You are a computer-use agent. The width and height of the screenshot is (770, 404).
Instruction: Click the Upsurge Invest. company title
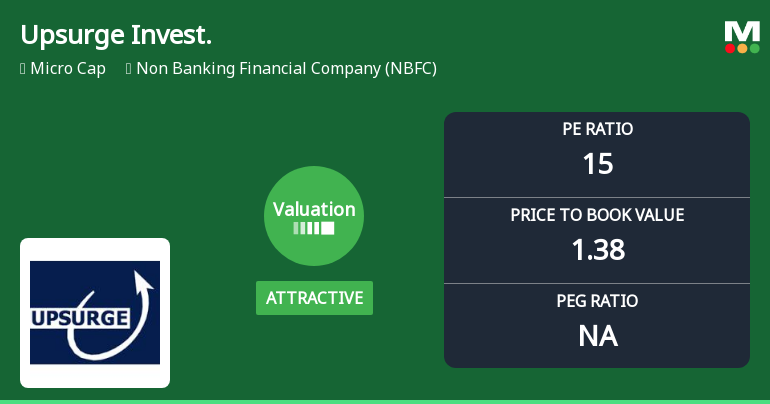coord(116,35)
